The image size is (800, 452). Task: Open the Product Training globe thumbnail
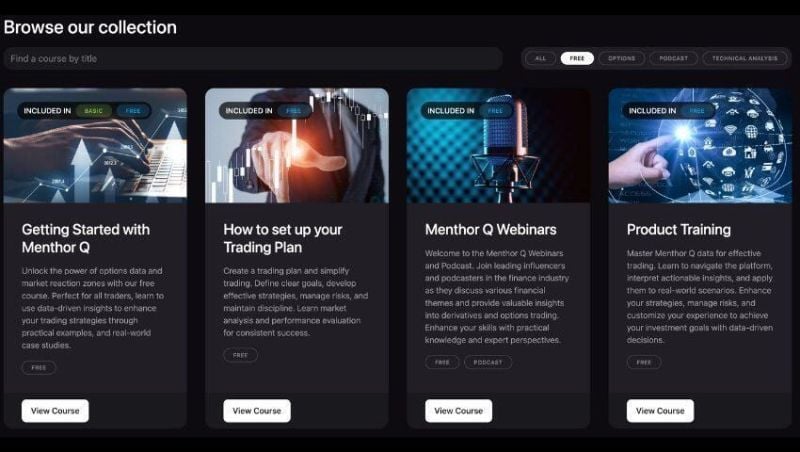(700, 146)
